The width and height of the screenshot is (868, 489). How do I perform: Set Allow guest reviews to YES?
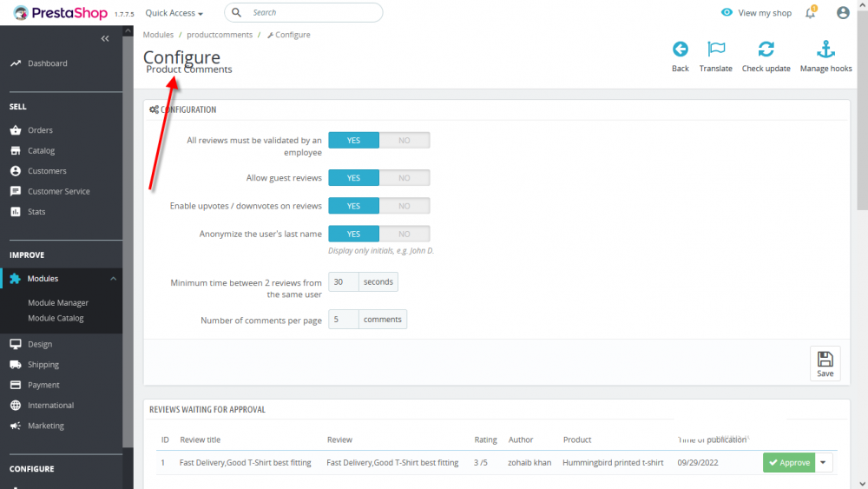click(x=354, y=178)
